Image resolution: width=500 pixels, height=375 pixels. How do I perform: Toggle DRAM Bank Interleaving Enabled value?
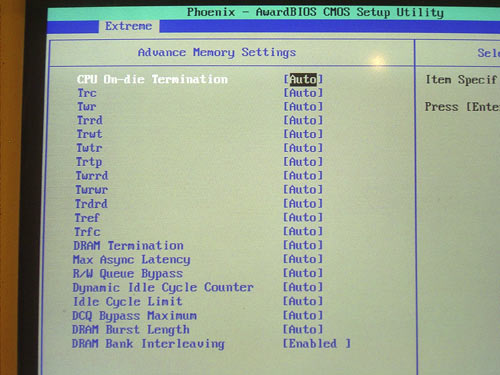click(x=317, y=344)
